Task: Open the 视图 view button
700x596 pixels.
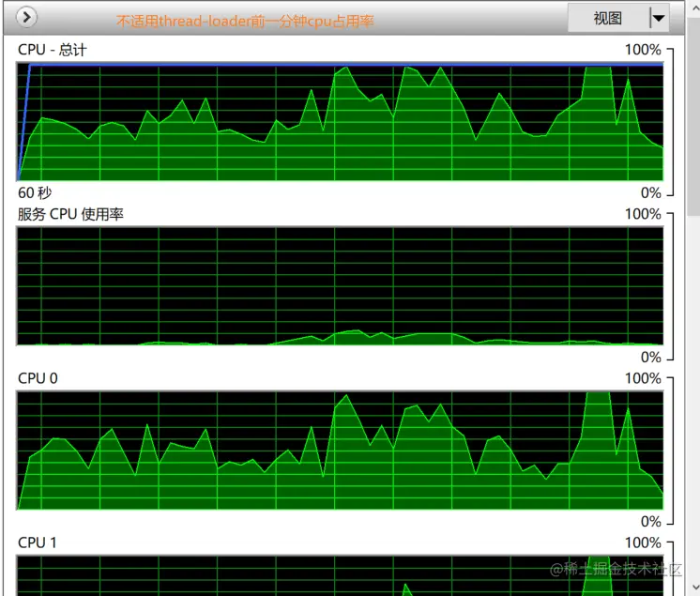Action: (x=608, y=18)
